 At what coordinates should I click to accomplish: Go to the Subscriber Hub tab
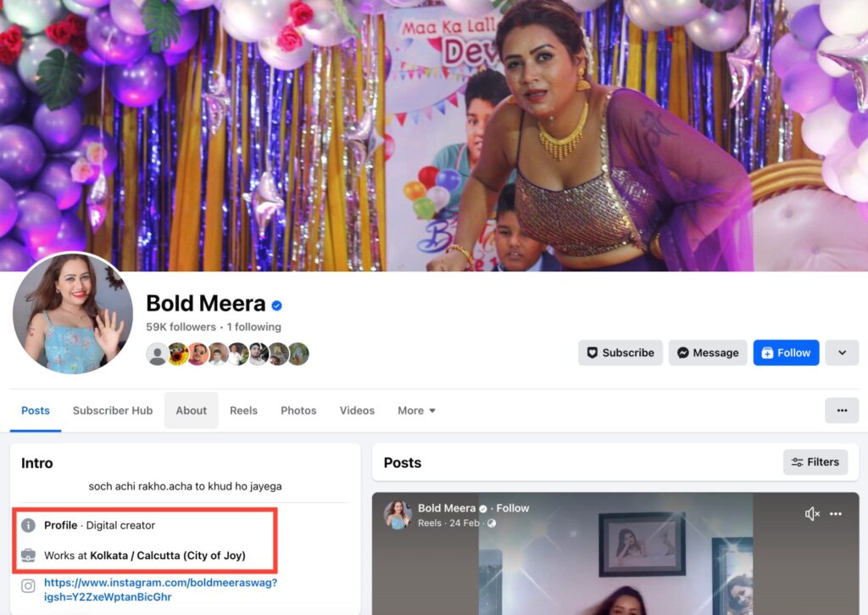click(113, 411)
